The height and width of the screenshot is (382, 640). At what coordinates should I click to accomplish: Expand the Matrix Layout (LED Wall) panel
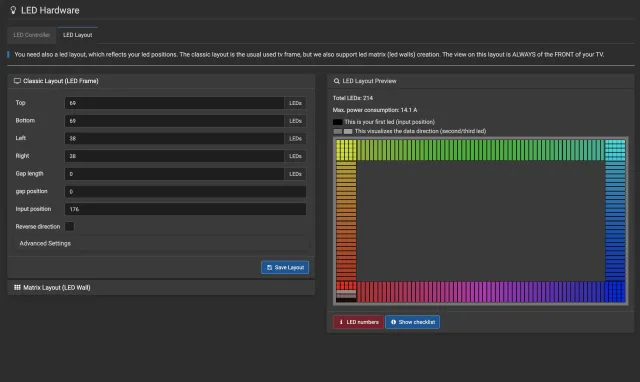pos(161,287)
